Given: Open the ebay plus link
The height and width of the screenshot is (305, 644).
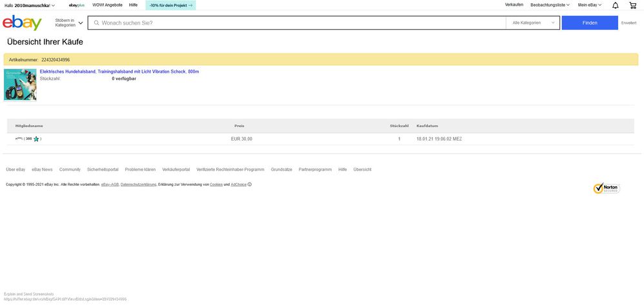Looking at the screenshot, I should [x=76, y=5].
